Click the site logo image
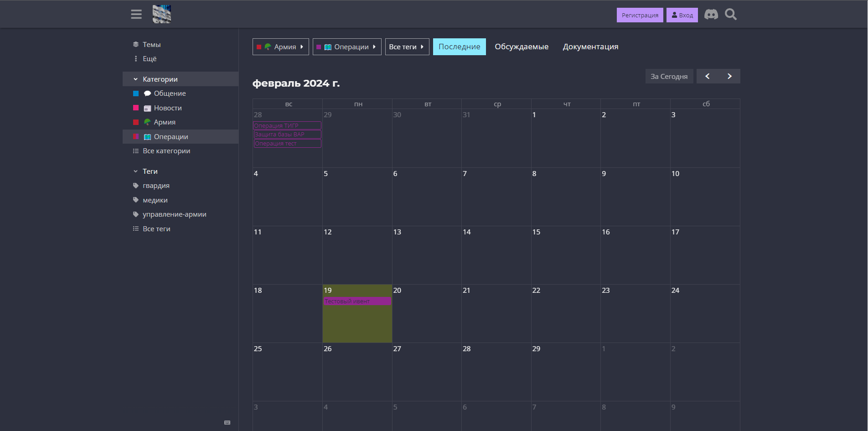Image resolution: width=868 pixels, height=431 pixels. tap(162, 14)
